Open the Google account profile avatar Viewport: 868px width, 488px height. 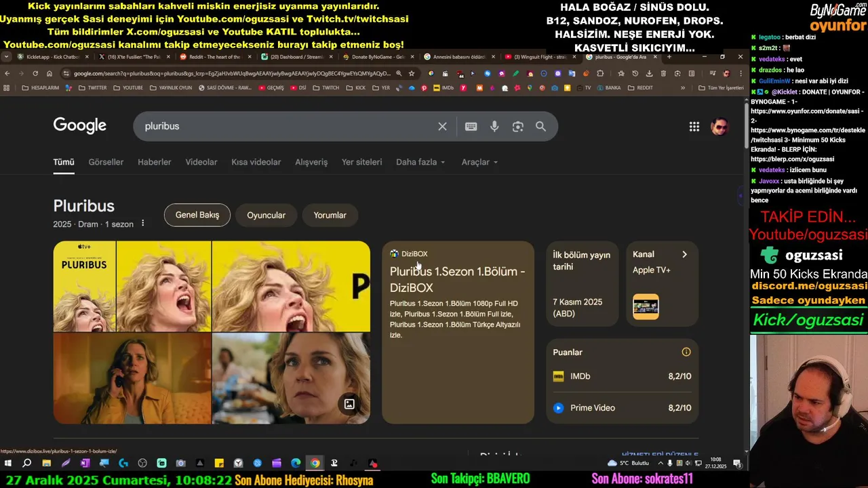719,126
